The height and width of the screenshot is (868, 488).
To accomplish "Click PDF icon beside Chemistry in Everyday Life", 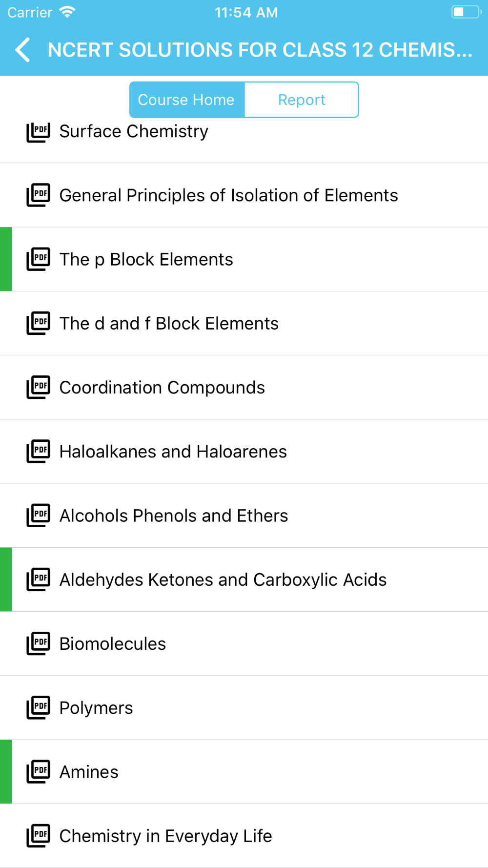I will 38,836.
